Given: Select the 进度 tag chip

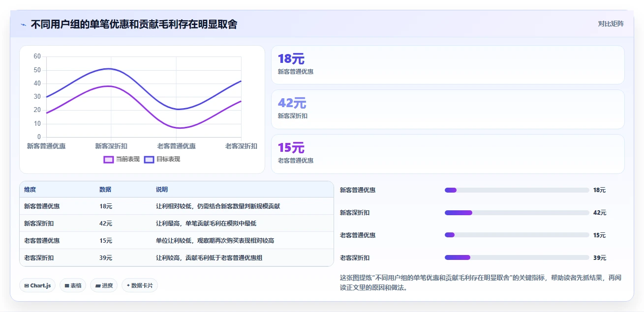Looking at the screenshot, I should click(x=104, y=285).
